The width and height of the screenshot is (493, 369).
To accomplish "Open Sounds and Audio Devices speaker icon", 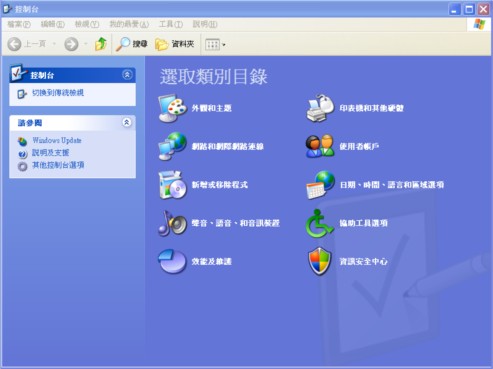I will pos(172,223).
